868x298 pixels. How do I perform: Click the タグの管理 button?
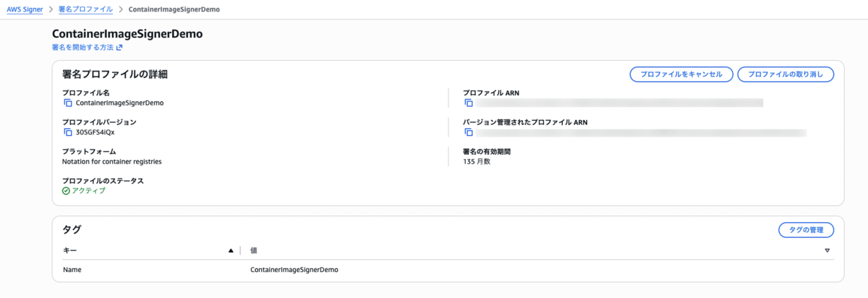[x=806, y=230]
